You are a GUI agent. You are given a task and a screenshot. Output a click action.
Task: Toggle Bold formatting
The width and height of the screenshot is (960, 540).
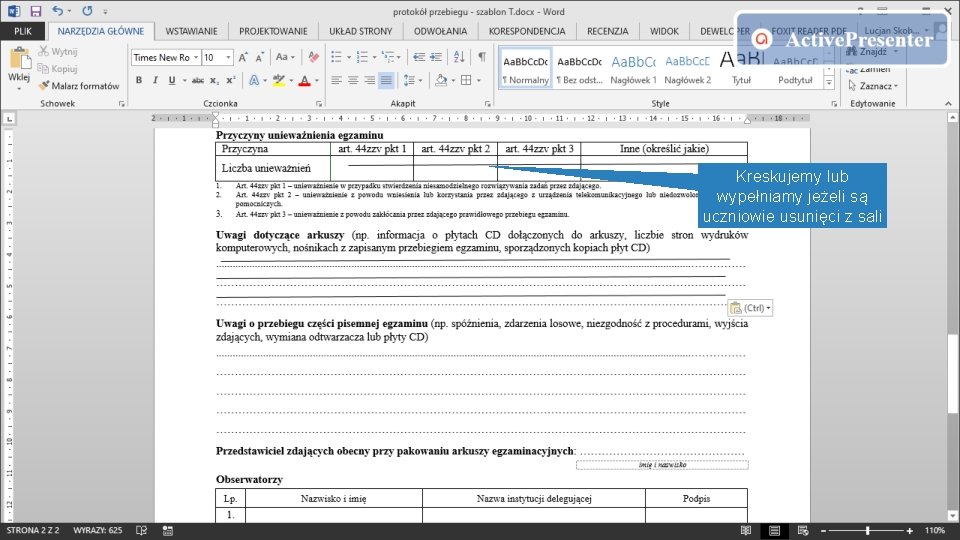139,80
